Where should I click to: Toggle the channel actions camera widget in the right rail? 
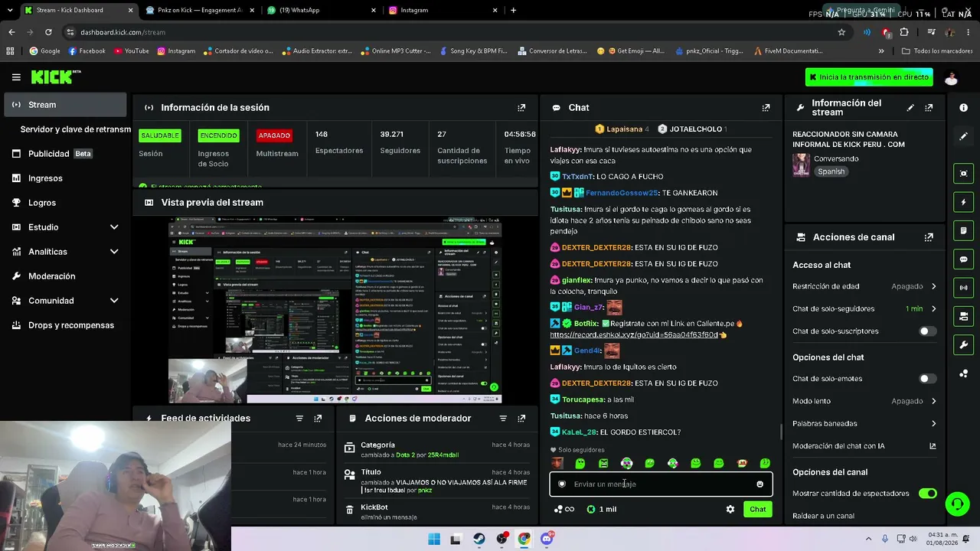963,316
